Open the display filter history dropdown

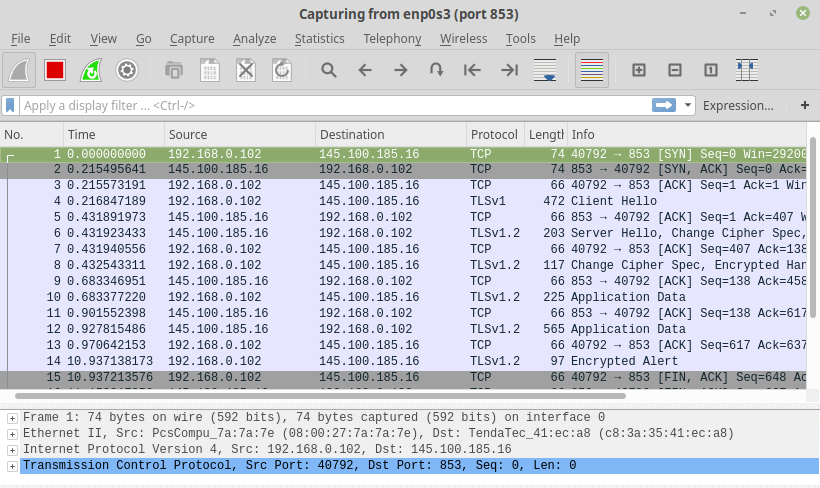tap(688, 105)
